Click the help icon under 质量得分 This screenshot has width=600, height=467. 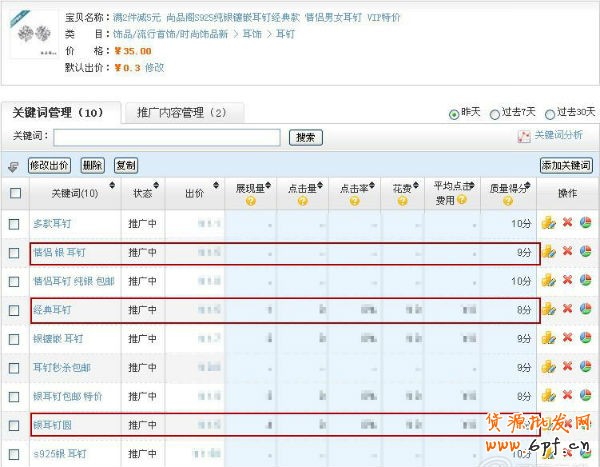click(x=511, y=201)
